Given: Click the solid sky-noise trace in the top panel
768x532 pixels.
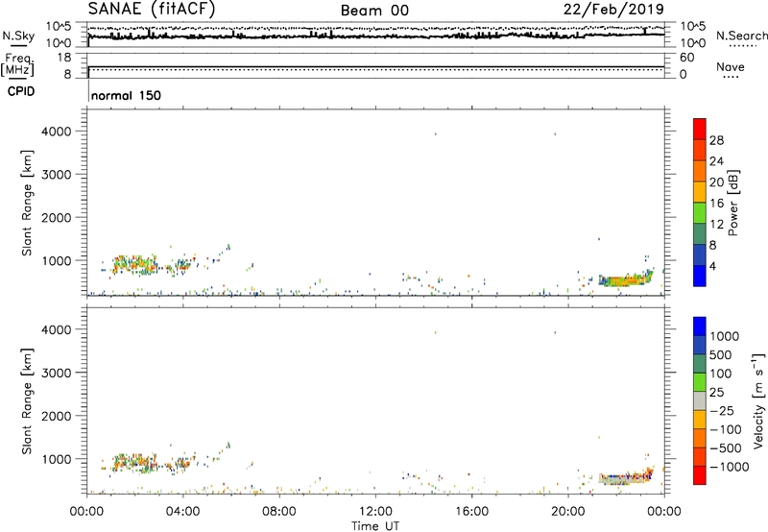Looking at the screenshot, I should 376,36.
